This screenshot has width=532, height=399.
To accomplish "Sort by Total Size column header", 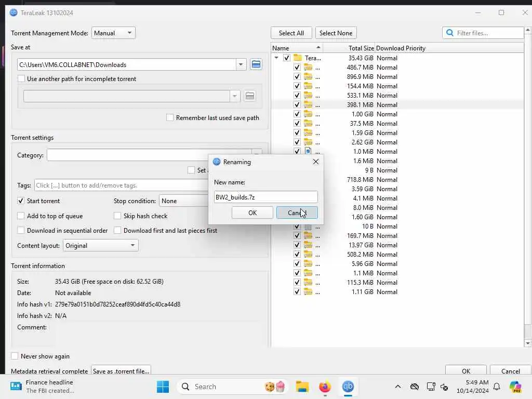I will point(349,48).
